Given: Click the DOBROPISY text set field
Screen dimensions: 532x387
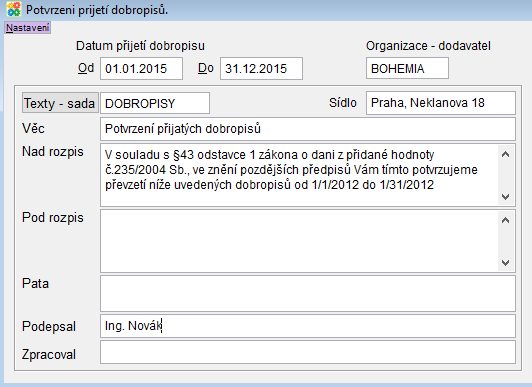Looking at the screenshot, I should point(155,103).
